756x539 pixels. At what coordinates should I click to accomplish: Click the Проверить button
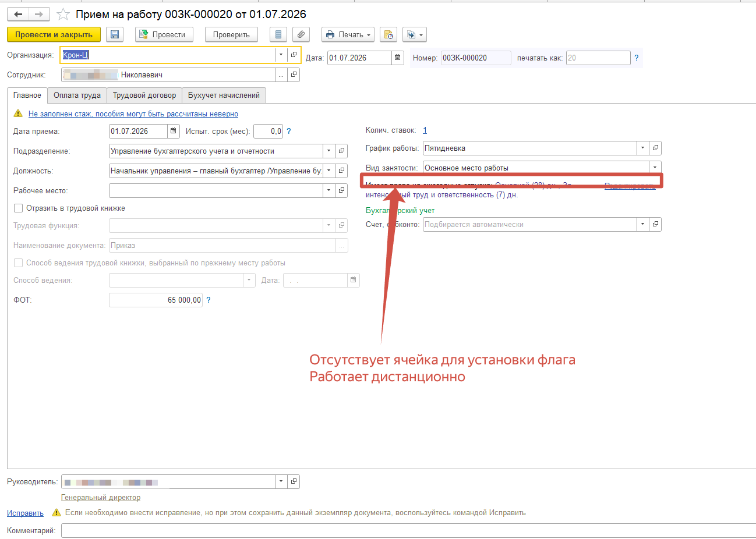[x=231, y=34]
